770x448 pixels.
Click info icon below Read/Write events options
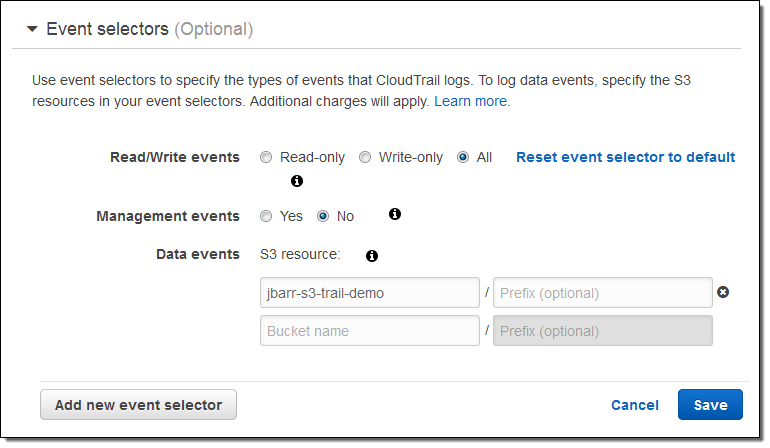[x=296, y=181]
